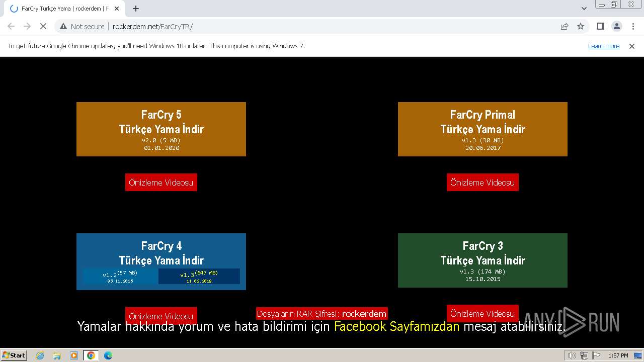The width and height of the screenshot is (644, 362).
Task: Open Önizleme Videosu under FarCry Primal
Action: pos(482,183)
